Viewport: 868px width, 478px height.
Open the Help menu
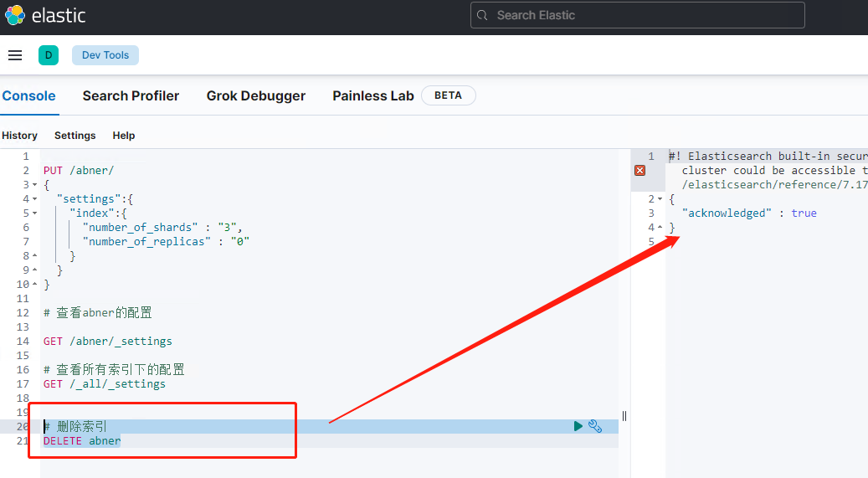123,135
